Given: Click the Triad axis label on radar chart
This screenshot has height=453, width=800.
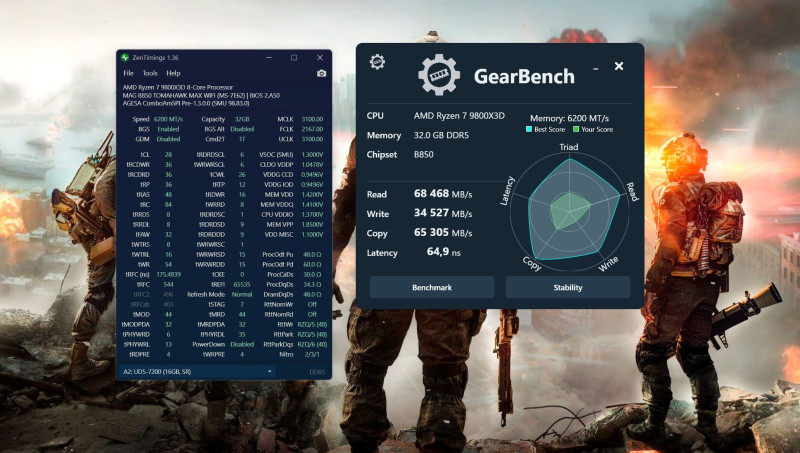Looking at the screenshot, I should point(568,147).
